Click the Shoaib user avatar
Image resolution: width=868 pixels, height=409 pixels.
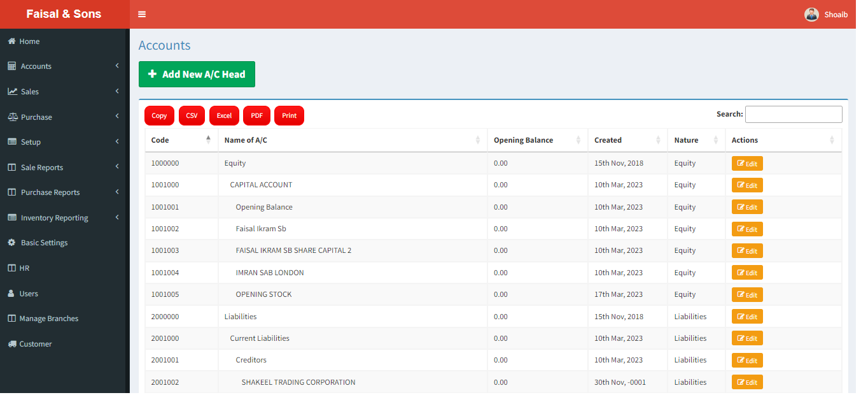811,15
